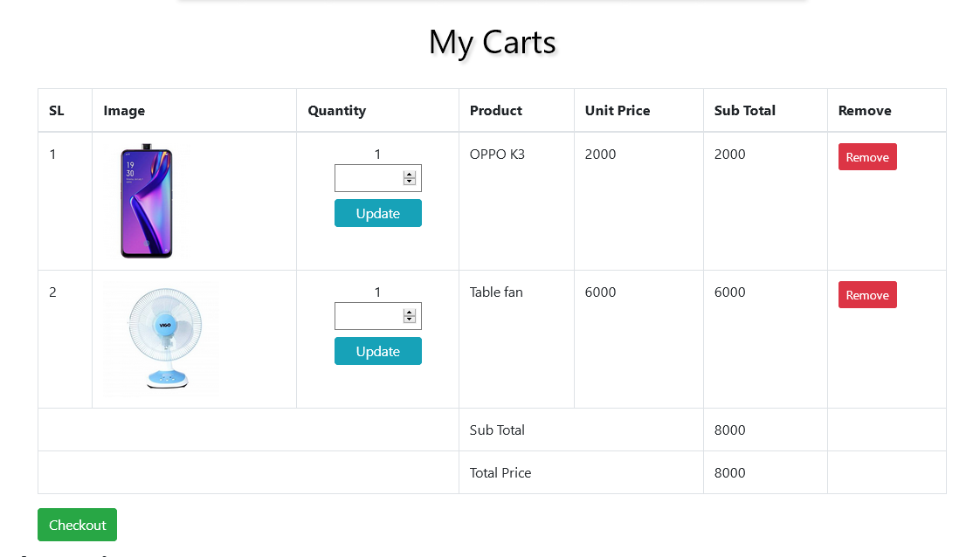
Task: Click the 'SL' column header
Action: (x=56, y=111)
